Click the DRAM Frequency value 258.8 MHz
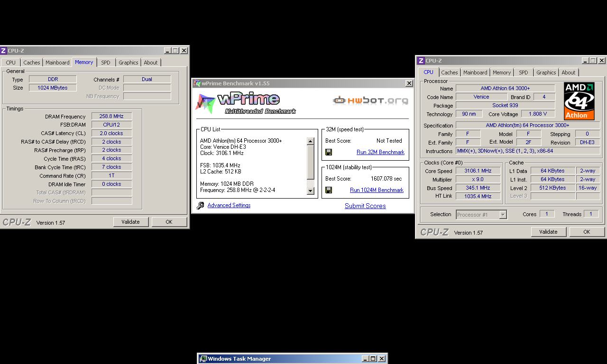607x364 pixels. click(x=111, y=116)
